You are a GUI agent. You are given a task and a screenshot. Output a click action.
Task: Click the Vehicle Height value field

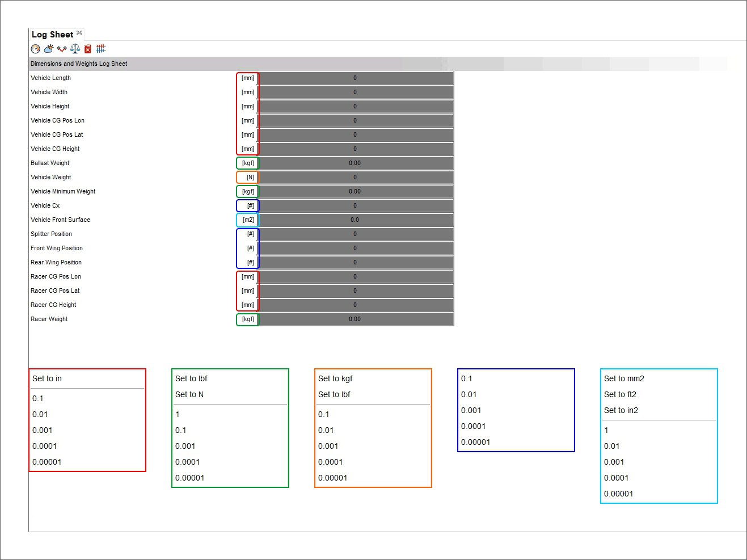356,107
